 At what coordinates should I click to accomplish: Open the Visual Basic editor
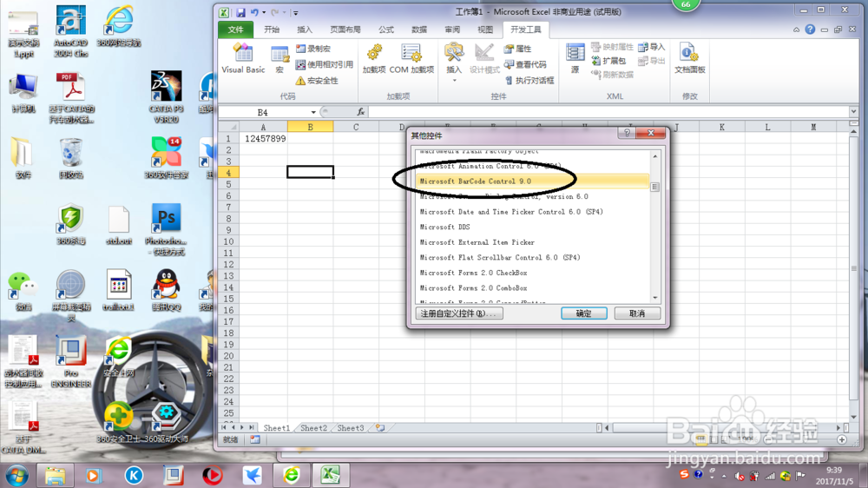pyautogui.click(x=243, y=59)
